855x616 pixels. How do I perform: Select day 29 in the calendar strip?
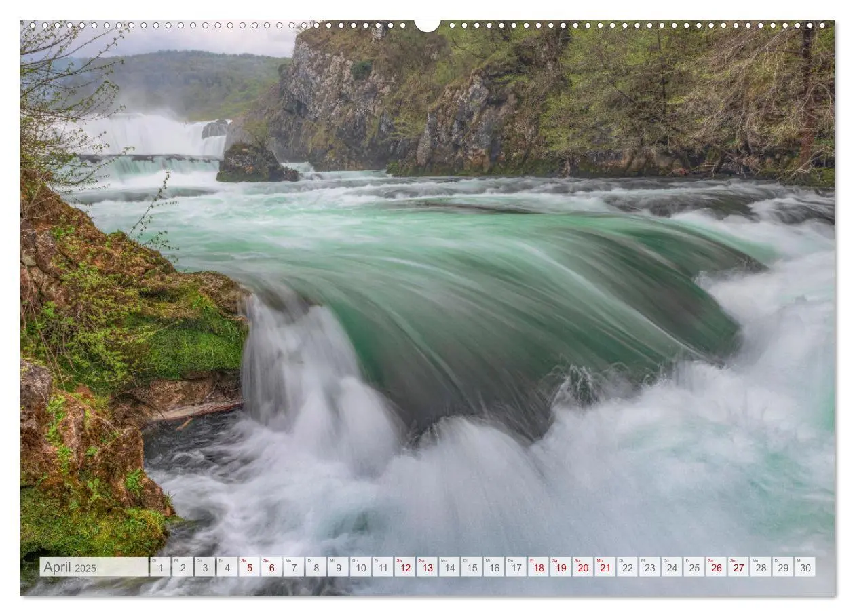point(783,567)
